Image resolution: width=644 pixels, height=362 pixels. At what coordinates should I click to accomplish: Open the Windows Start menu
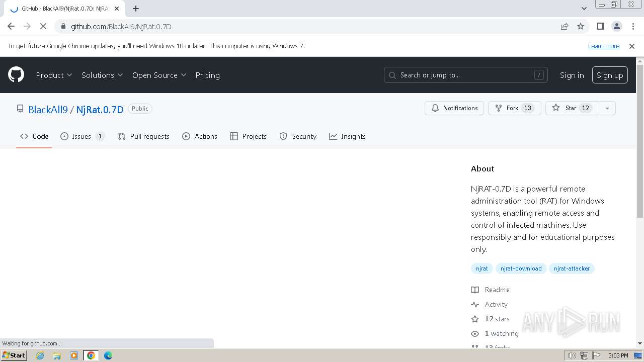coord(14,355)
